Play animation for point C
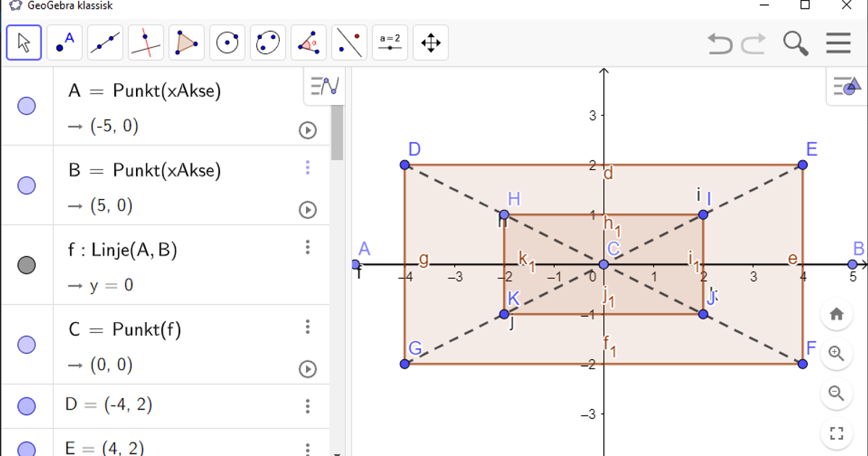The width and height of the screenshot is (868, 456). pyautogui.click(x=307, y=369)
